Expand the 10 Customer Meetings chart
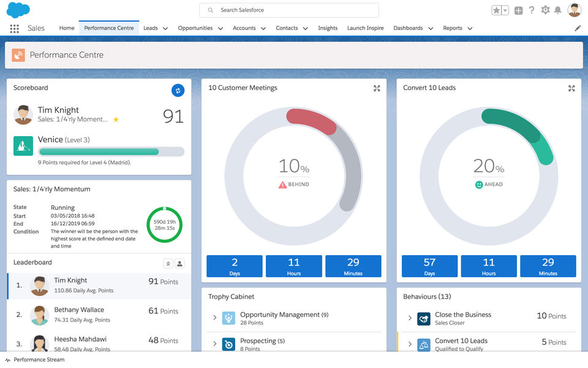 pyautogui.click(x=377, y=88)
